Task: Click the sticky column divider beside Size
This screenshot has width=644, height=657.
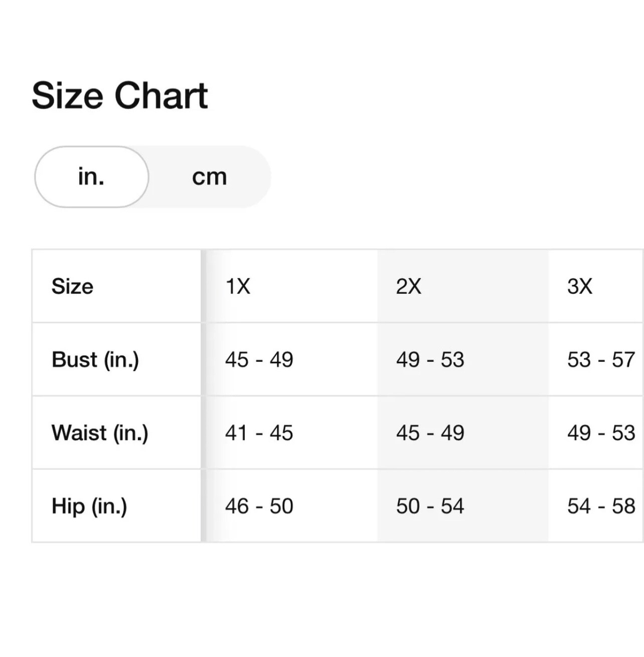Action: 204,396
